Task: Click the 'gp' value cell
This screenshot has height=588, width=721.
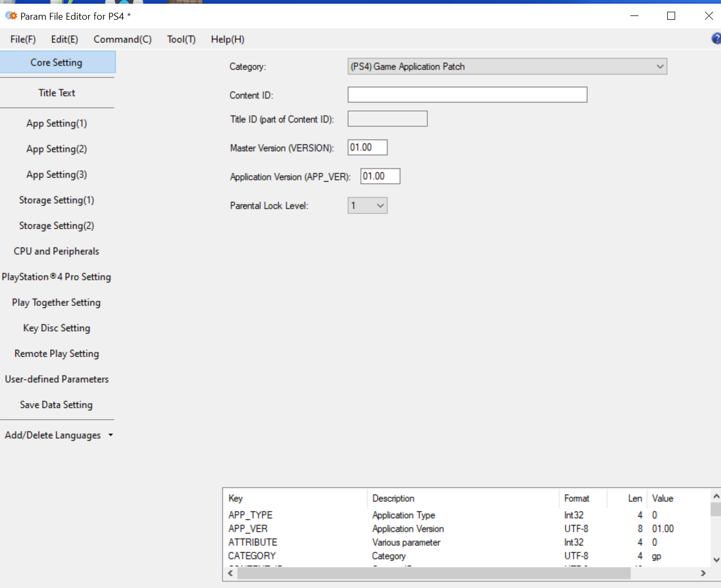Action: pos(657,556)
